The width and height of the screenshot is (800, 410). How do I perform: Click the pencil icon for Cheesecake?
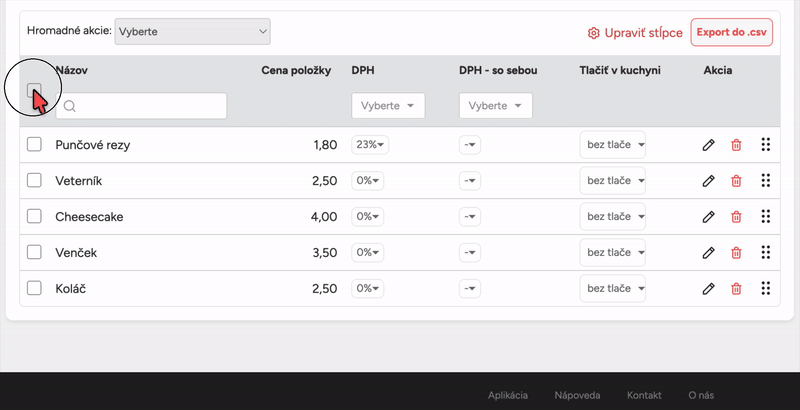coord(708,217)
